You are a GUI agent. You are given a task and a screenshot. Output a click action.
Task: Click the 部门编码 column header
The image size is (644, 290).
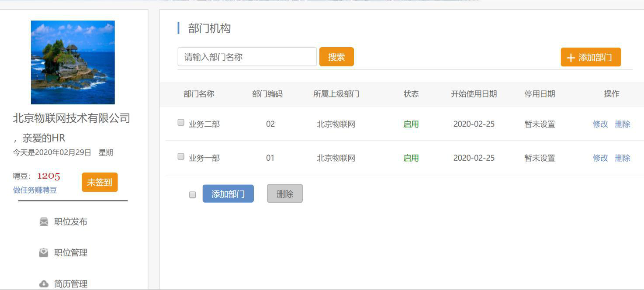pyautogui.click(x=267, y=94)
